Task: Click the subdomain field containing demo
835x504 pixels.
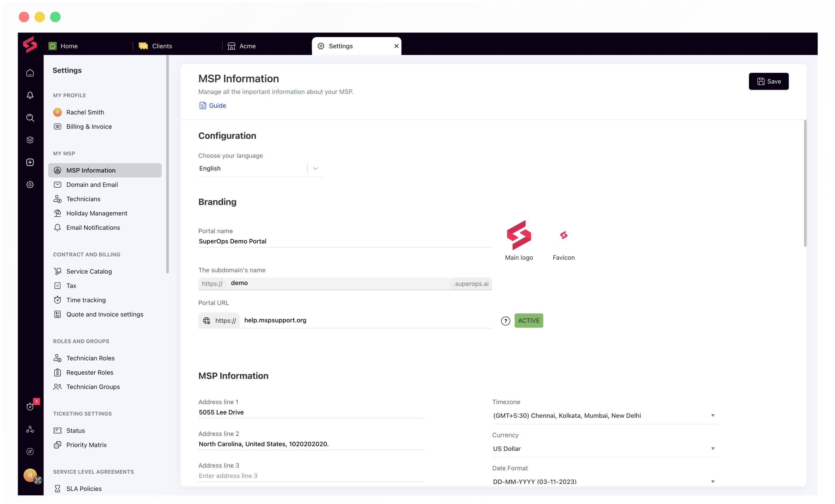Action: (337, 283)
